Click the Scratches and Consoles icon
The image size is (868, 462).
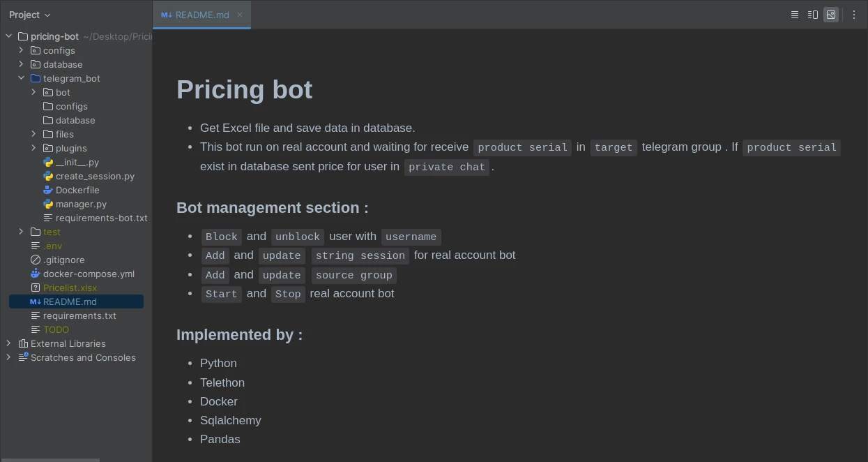pyautogui.click(x=23, y=357)
